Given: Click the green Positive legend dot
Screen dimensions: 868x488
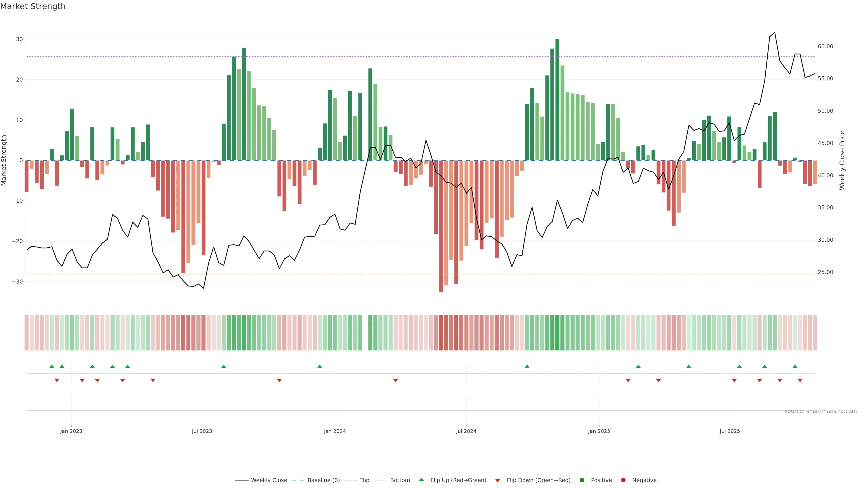Looking at the screenshot, I should tap(582, 480).
